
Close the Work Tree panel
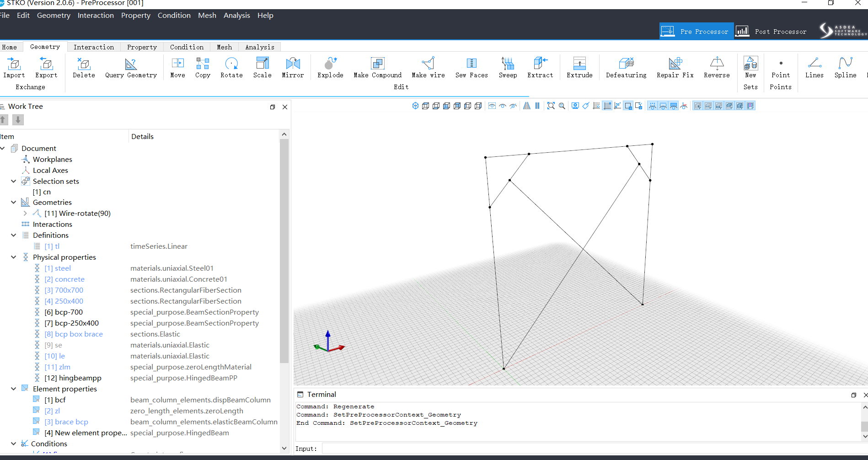point(285,107)
